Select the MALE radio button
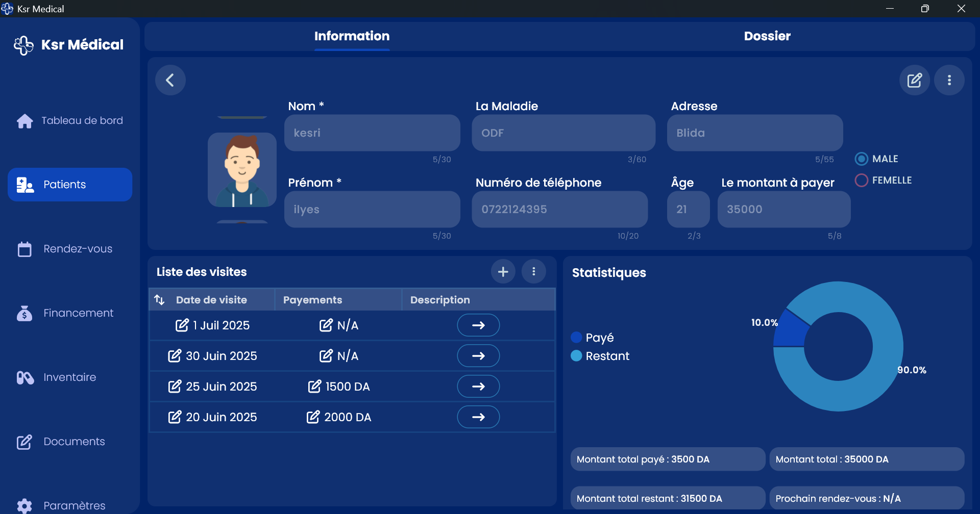 [862, 159]
